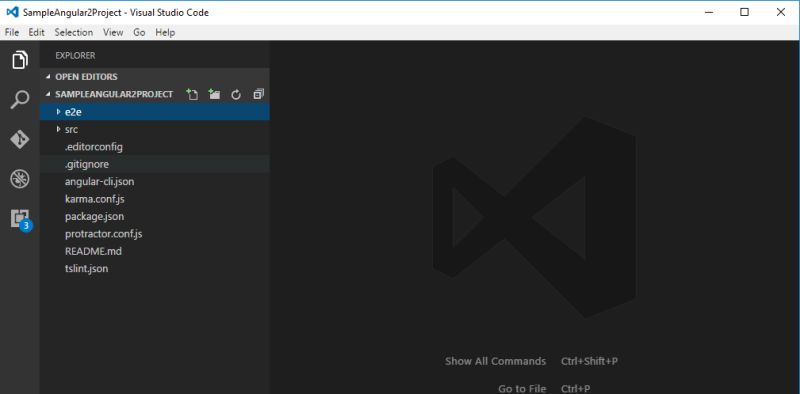Open the Source Control (Git) view
Image resolution: width=800 pixels, height=394 pixels.
[x=19, y=139]
